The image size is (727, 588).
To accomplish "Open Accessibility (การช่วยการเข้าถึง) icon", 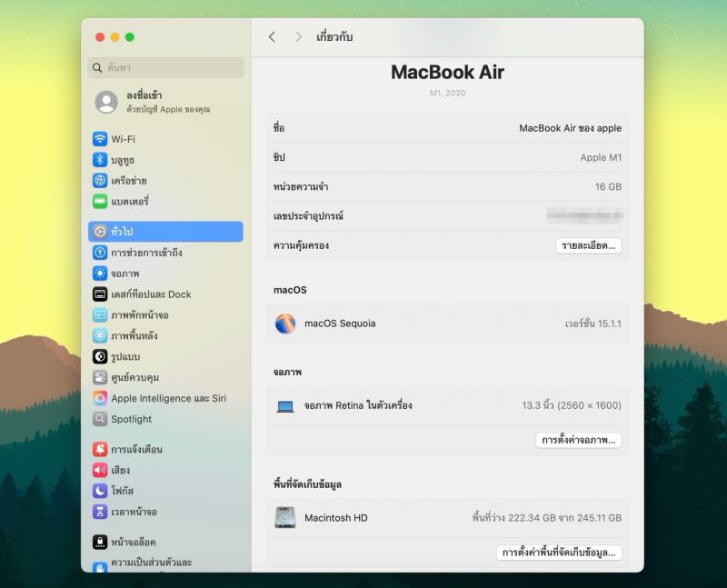I will click(x=100, y=253).
